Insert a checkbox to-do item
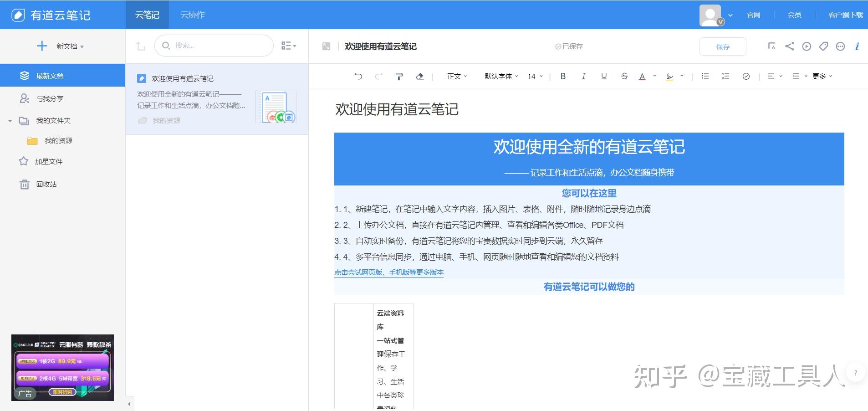 [x=746, y=76]
